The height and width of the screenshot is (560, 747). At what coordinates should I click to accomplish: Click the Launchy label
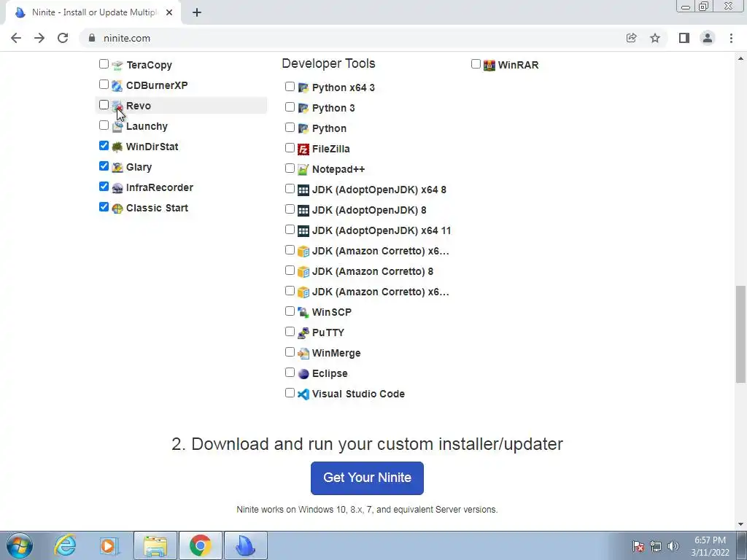[x=147, y=126]
